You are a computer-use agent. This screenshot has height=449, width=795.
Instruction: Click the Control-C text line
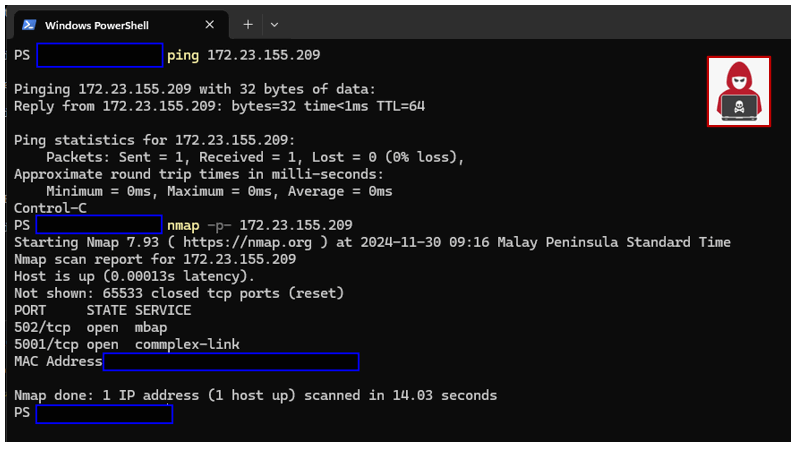point(50,208)
